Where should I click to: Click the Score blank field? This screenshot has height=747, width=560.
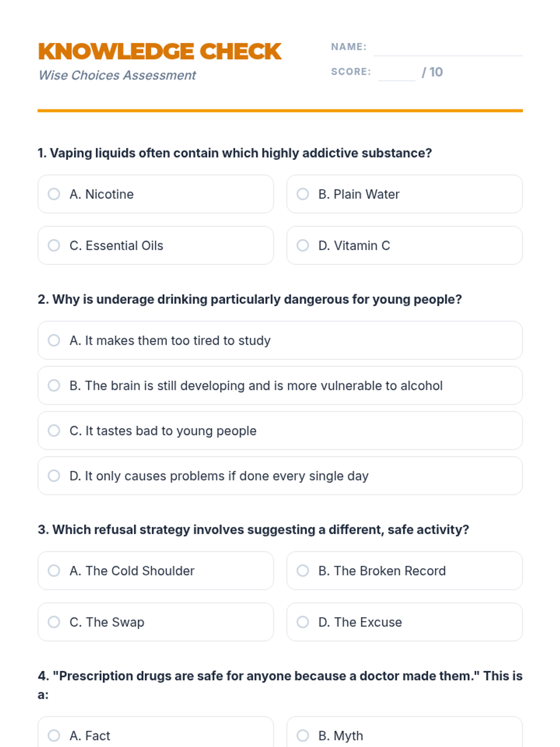397,73
